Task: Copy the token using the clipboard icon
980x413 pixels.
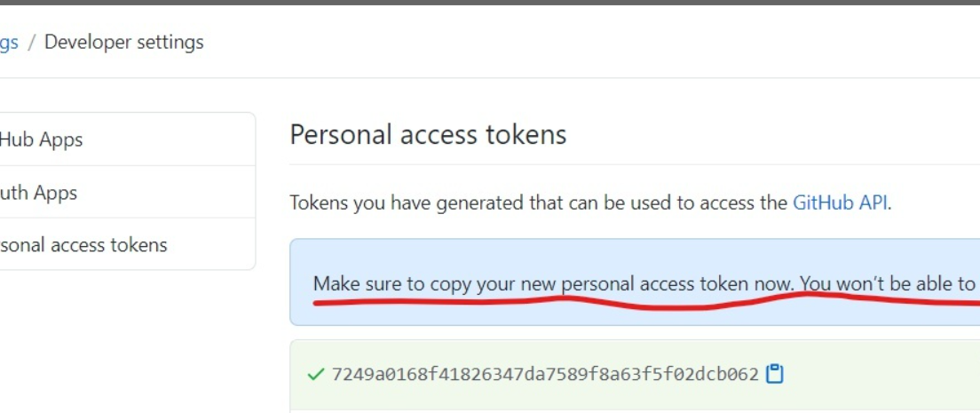Action: click(774, 374)
